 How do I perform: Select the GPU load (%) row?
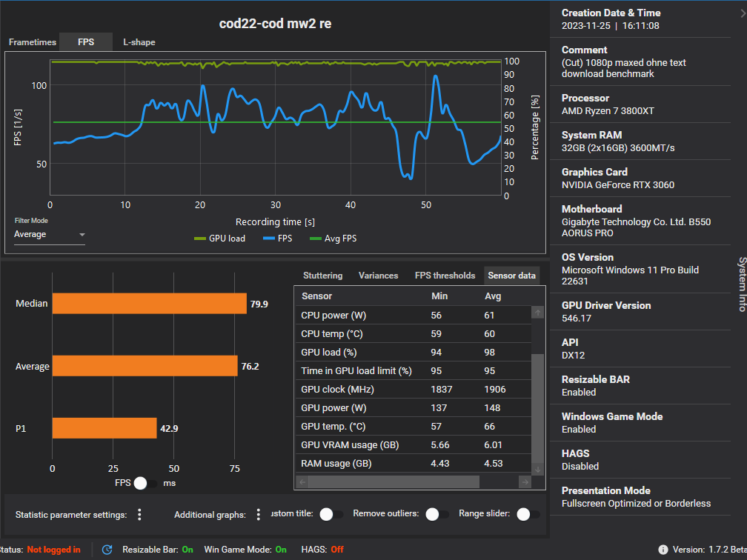tap(413, 353)
